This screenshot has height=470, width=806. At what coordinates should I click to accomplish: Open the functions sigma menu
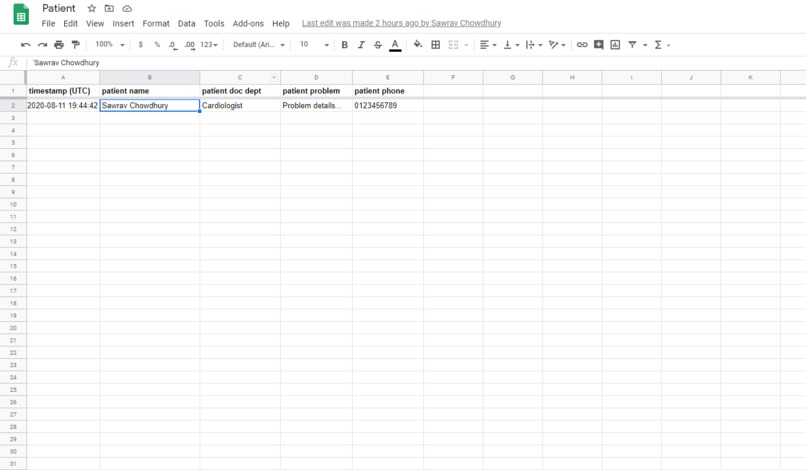tap(658, 45)
